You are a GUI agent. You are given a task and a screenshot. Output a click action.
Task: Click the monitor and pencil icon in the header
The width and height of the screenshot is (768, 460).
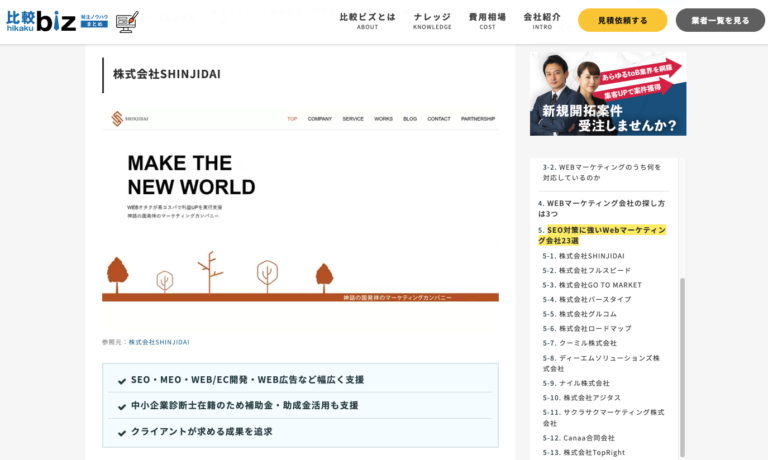pos(127,22)
